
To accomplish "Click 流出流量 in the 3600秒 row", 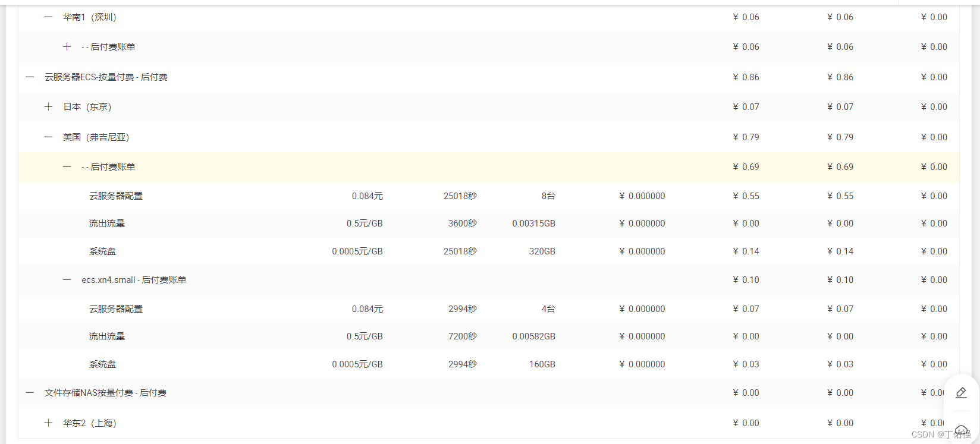I will [x=107, y=223].
